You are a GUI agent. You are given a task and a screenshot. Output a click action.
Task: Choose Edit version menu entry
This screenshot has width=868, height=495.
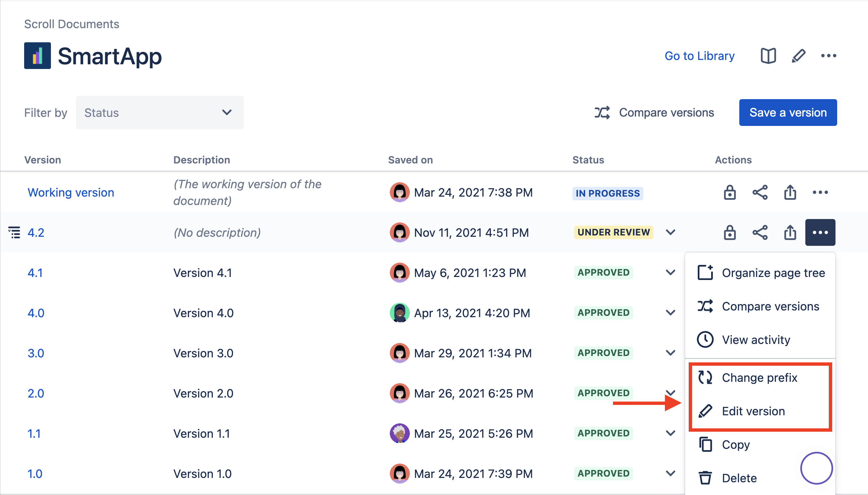(753, 411)
